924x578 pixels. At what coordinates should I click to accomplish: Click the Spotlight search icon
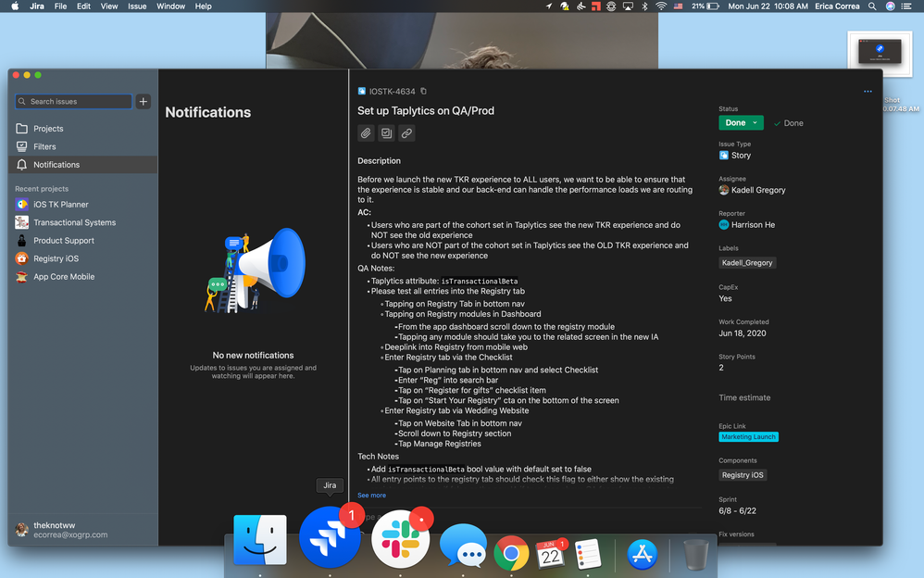point(872,6)
